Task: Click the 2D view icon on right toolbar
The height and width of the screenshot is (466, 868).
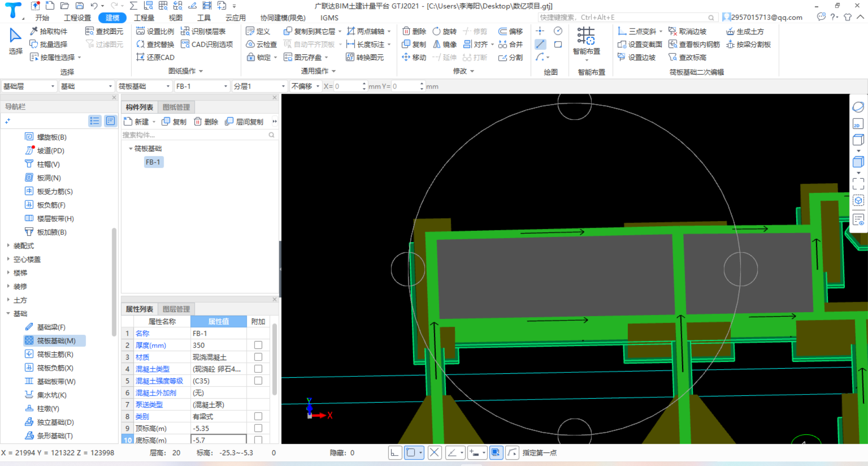Action: (x=858, y=124)
